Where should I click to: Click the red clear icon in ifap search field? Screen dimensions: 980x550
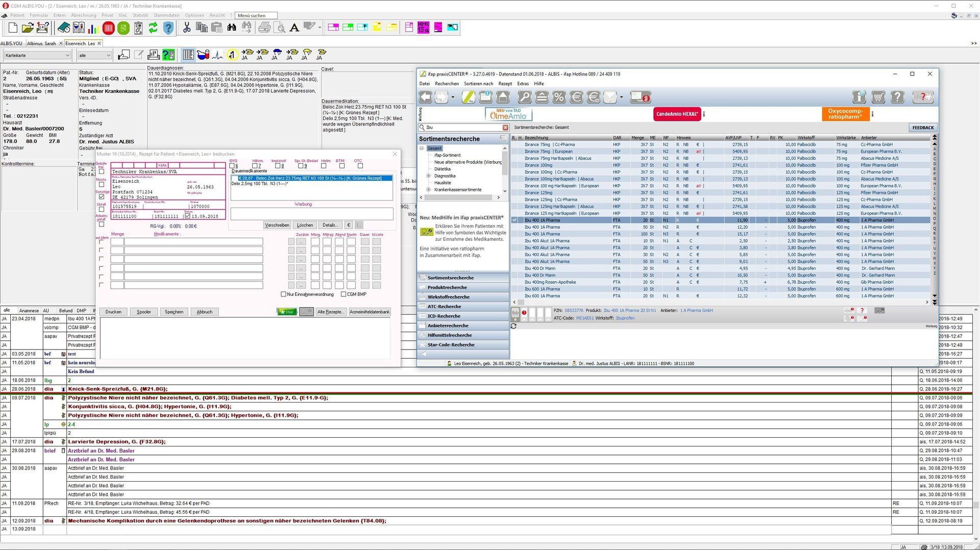click(x=505, y=128)
